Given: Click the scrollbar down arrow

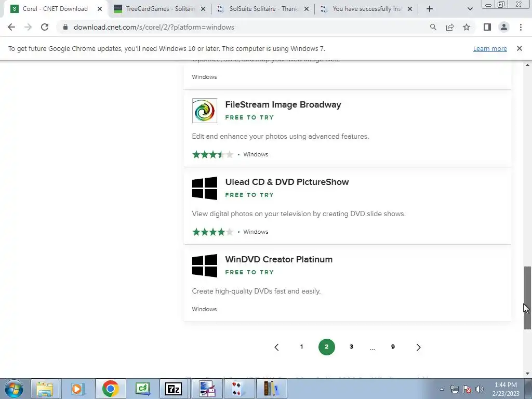Looking at the screenshot, I should click(x=528, y=374).
